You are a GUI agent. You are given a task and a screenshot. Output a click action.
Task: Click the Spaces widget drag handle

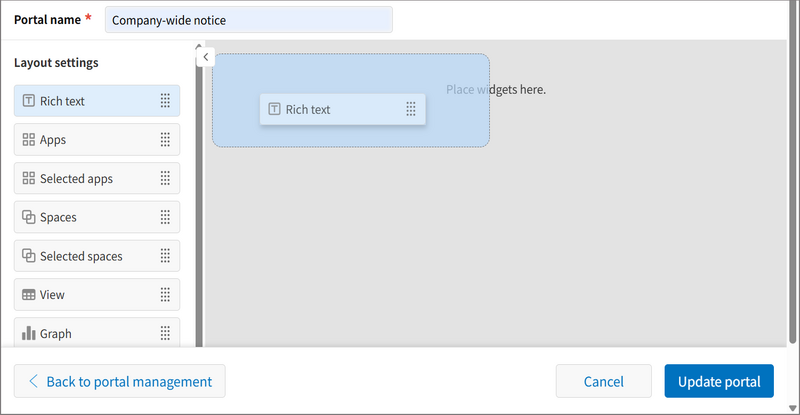click(x=165, y=217)
